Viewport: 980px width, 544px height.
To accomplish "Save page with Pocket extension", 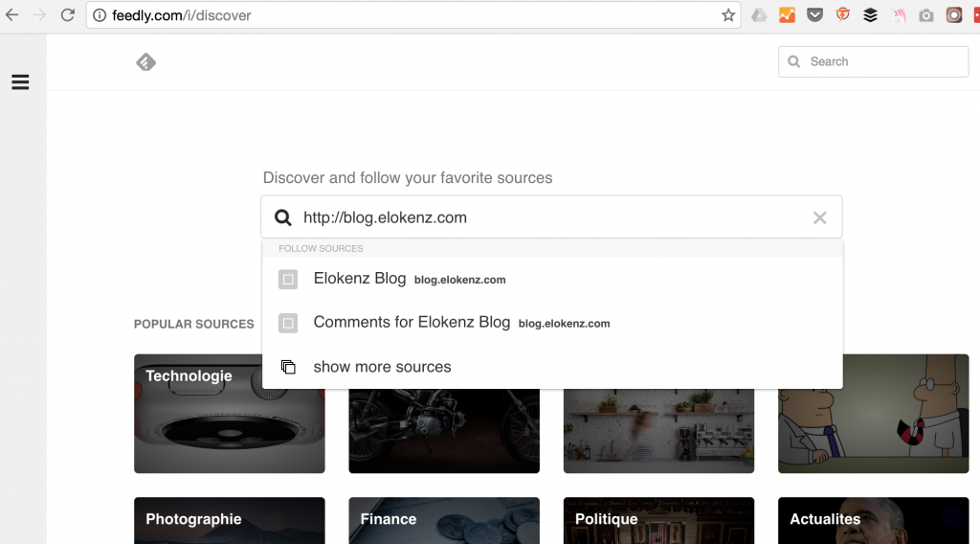I will [x=815, y=15].
